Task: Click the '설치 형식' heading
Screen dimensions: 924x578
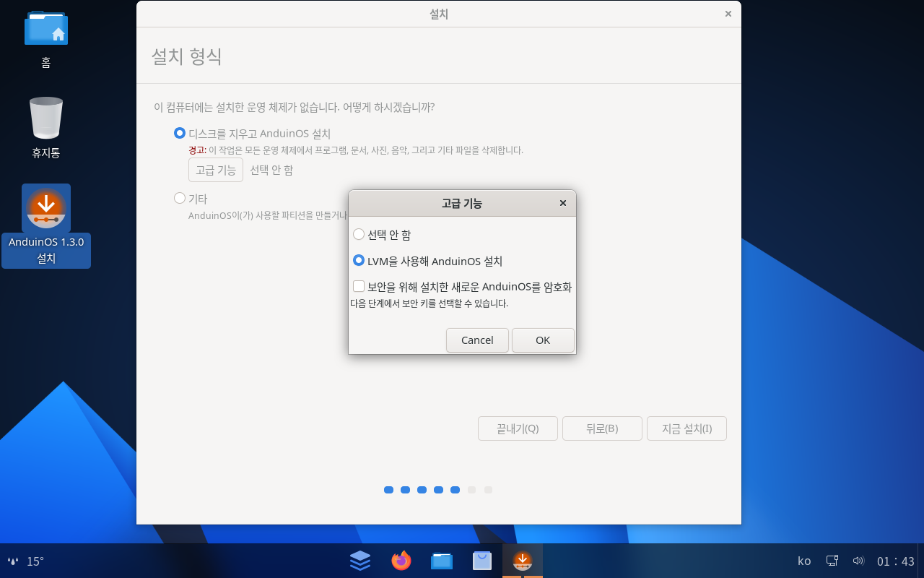Action: [186, 56]
